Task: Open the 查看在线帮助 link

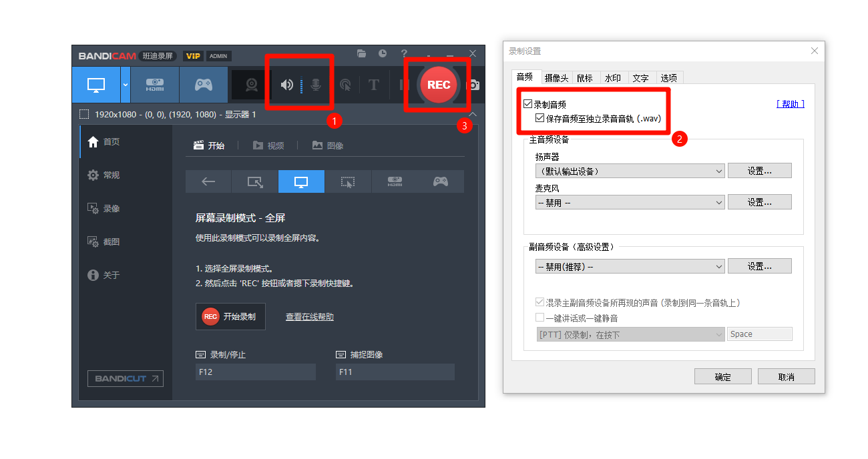Action: 310,317
